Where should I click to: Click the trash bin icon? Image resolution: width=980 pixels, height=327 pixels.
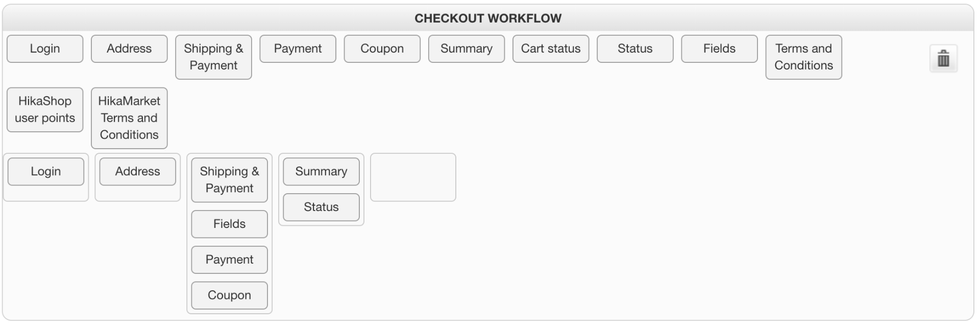943,59
